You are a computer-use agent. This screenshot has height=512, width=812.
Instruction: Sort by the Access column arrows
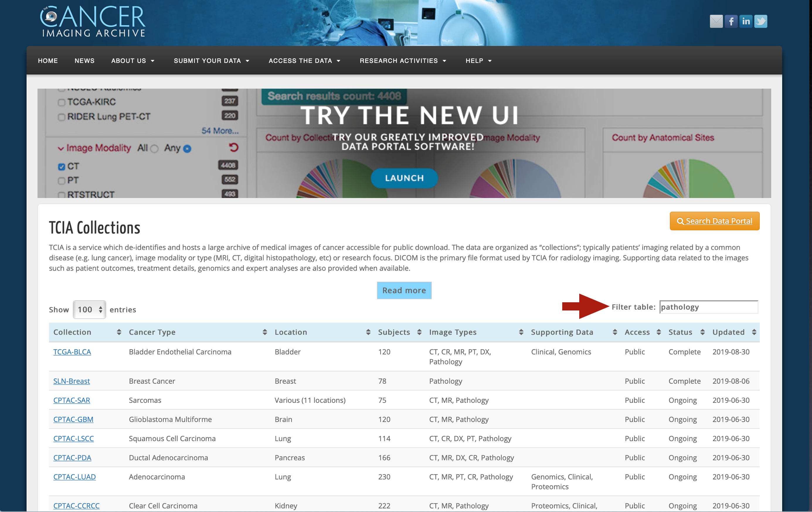[x=659, y=332]
